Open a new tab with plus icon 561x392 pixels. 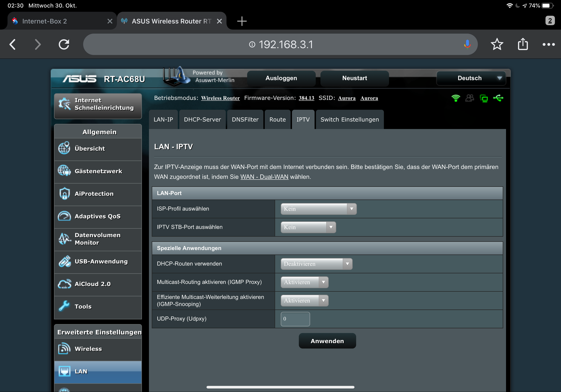242,21
